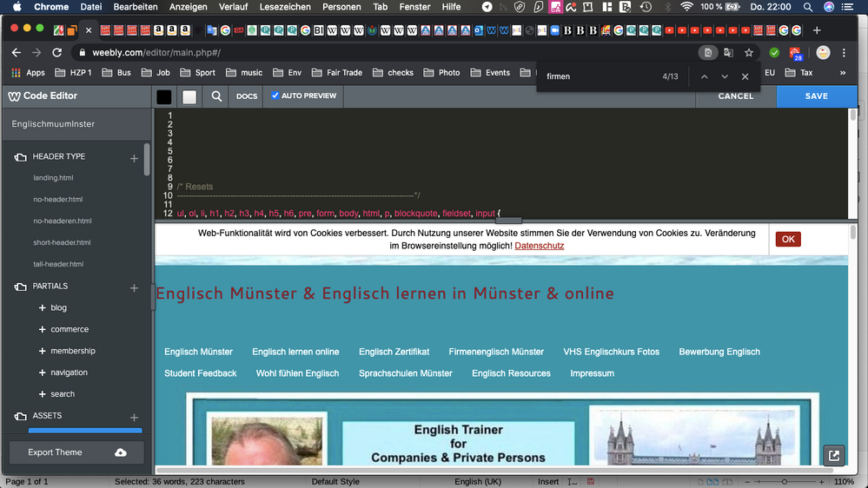Accept cookies with the OK button

click(x=788, y=239)
